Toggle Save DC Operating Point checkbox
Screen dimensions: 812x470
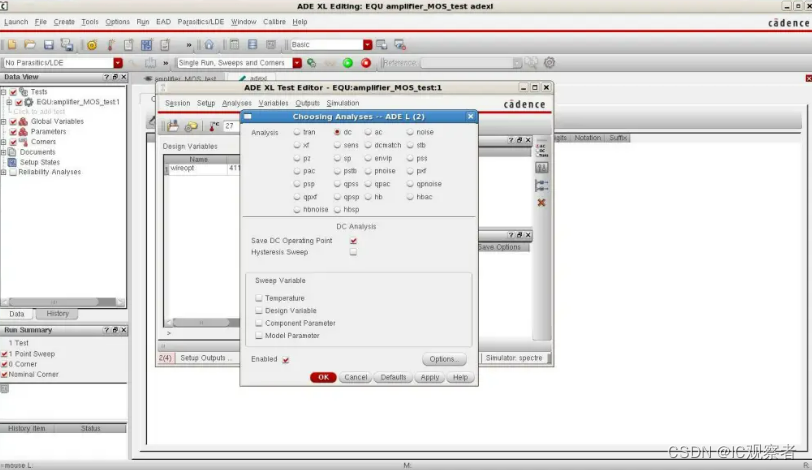coord(353,241)
